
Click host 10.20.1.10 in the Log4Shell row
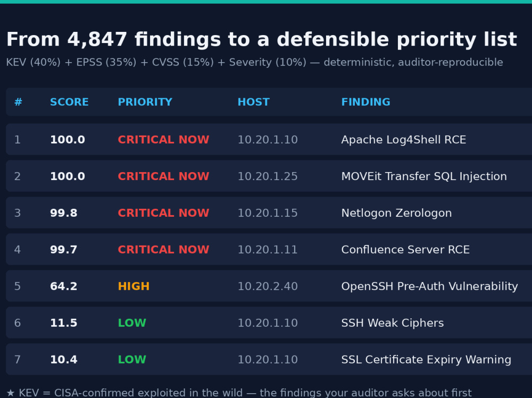pos(268,140)
